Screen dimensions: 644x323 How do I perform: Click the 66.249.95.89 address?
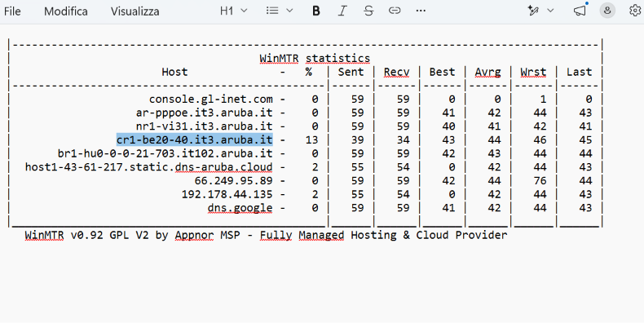click(x=233, y=181)
